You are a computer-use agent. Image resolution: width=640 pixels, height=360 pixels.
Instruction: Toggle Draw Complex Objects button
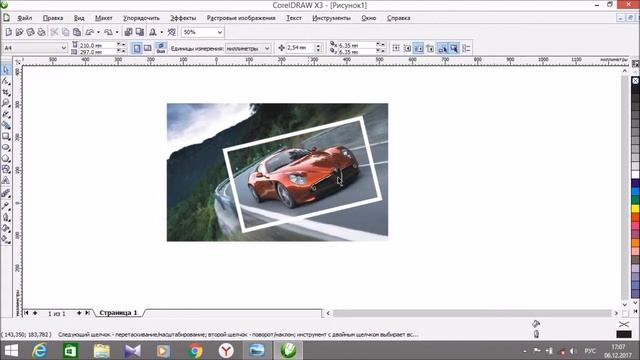(x=442, y=48)
